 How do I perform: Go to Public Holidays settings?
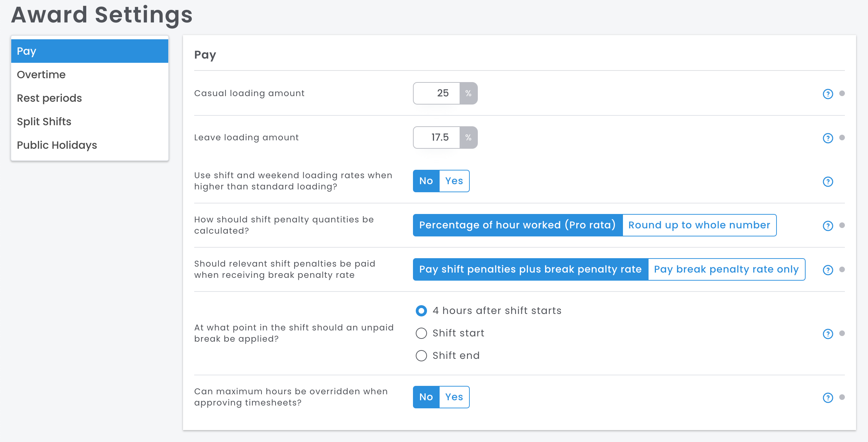[x=57, y=145]
